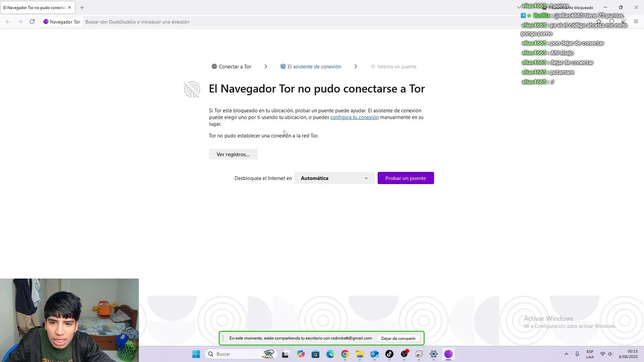Open Microsoft Edge from the taskbar
The width and height of the screenshot is (644, 362).
(330, 354)
